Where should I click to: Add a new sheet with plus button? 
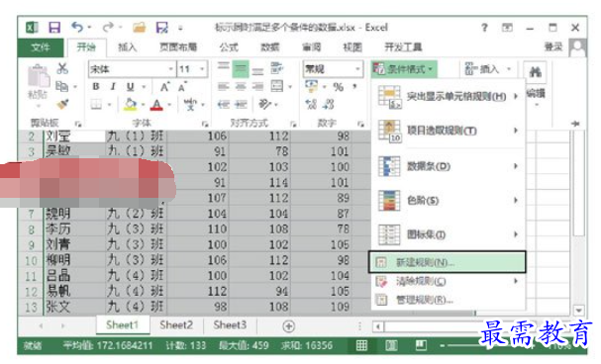pos(288,326)
